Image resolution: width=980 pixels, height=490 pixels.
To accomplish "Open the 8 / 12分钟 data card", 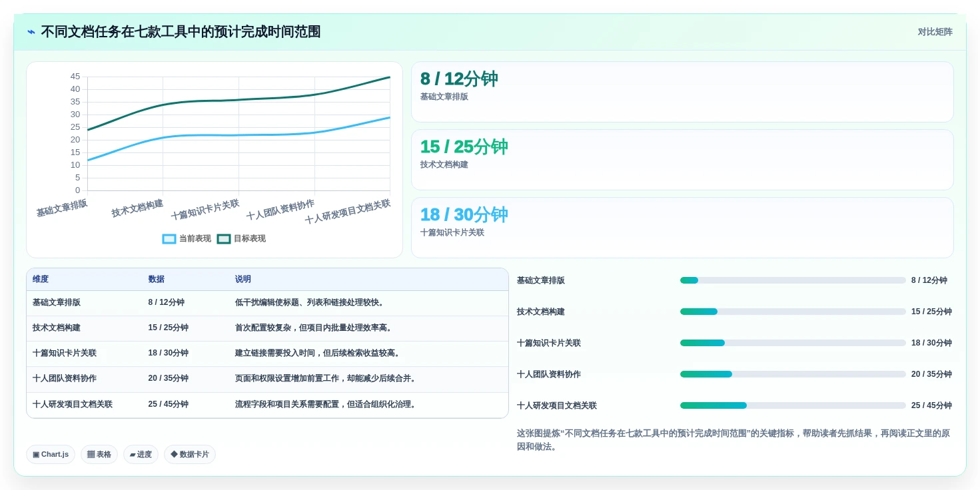I will [x=682, y=92].
